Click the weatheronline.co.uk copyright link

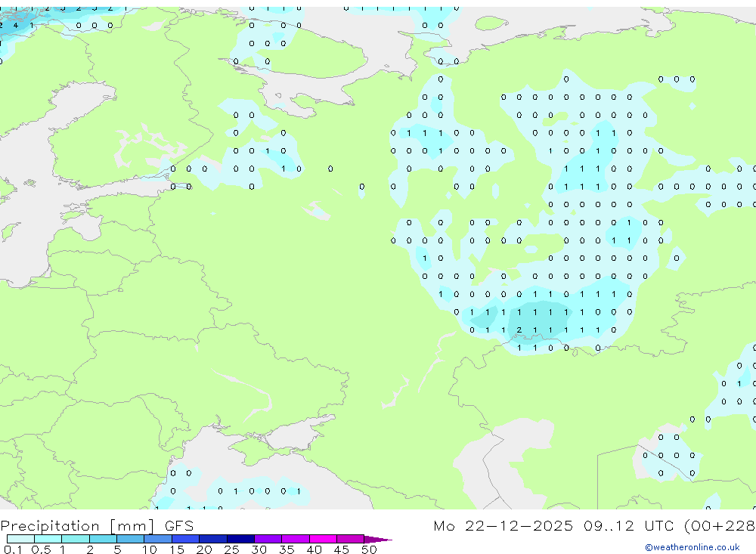coord(692,547)
